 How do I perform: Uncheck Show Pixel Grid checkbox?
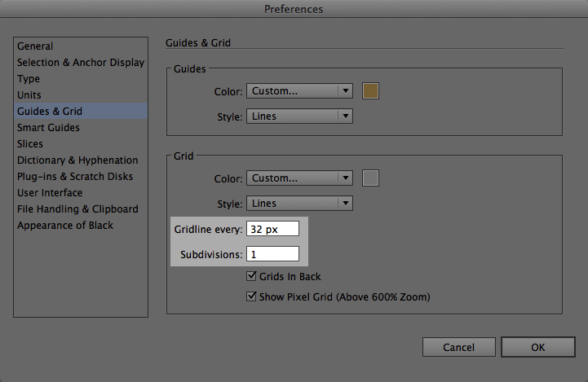pos(251,296)
